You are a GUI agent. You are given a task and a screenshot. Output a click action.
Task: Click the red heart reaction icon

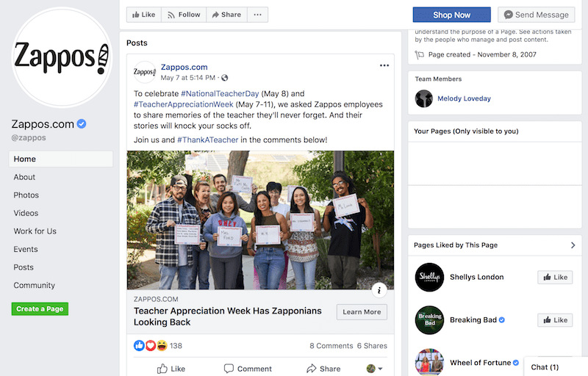(x=151, y=346)
